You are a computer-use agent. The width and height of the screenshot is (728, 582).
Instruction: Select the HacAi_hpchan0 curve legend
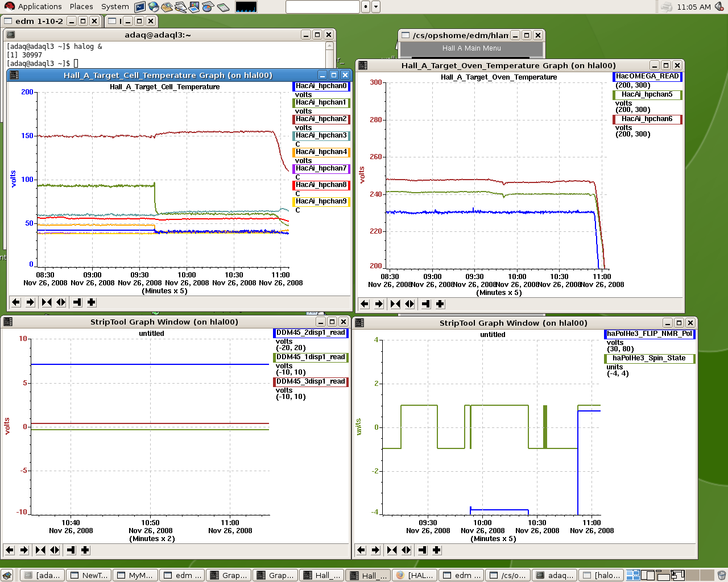coord(321,86)
